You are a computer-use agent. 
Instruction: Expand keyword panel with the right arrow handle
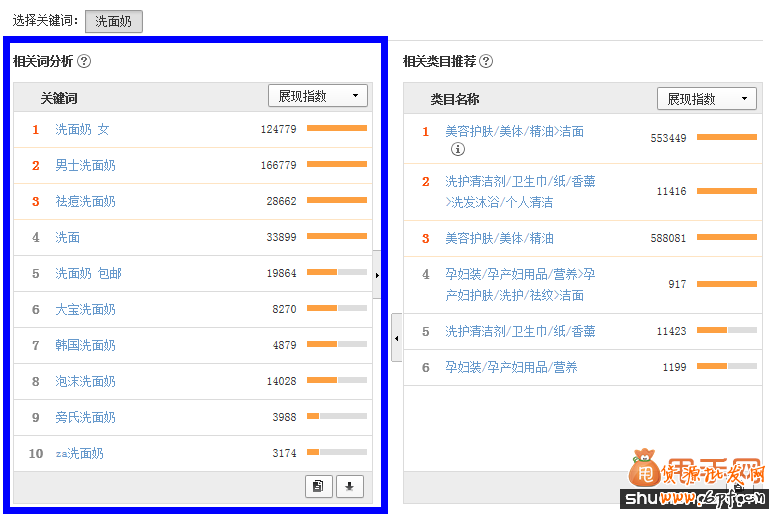pyautogui.click(x=377, y=274)
